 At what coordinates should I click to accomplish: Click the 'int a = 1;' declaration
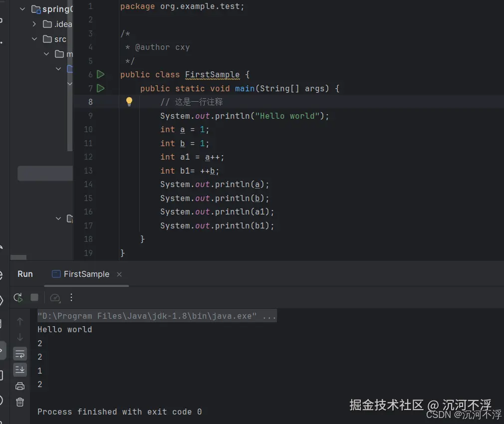[185, 130]
